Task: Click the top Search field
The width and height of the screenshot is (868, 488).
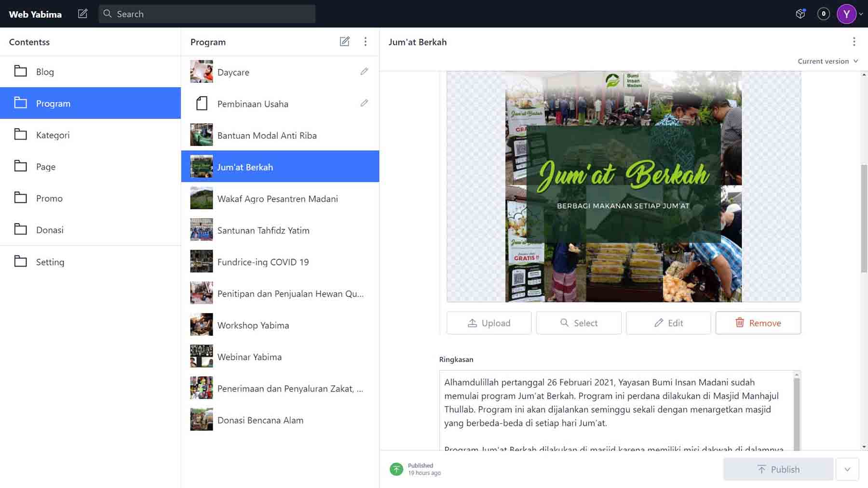Action: coord(207,14)
